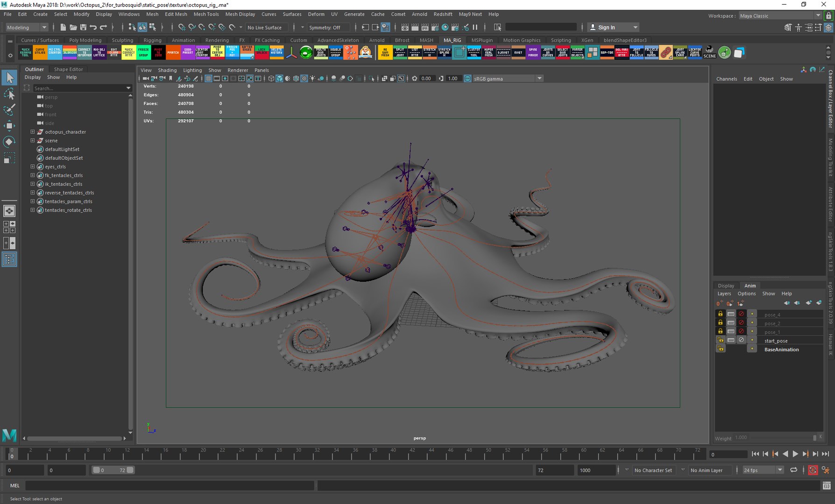
Task: Click the No Character Set button
Action: [x=653, y=470]
